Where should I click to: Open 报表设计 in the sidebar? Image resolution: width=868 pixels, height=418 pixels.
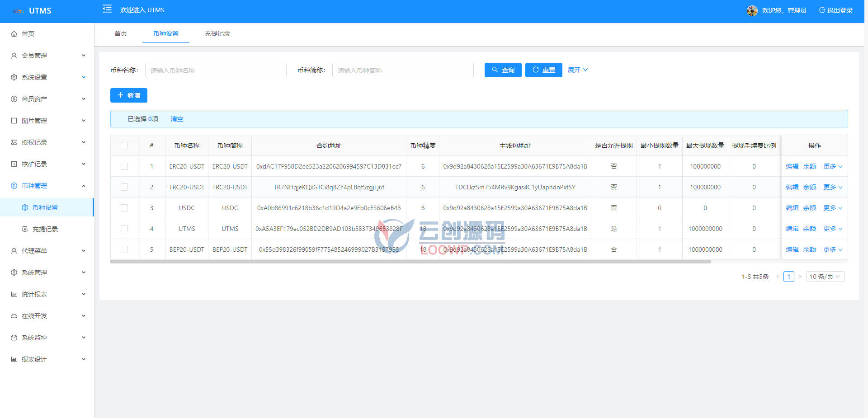[47, 359]
